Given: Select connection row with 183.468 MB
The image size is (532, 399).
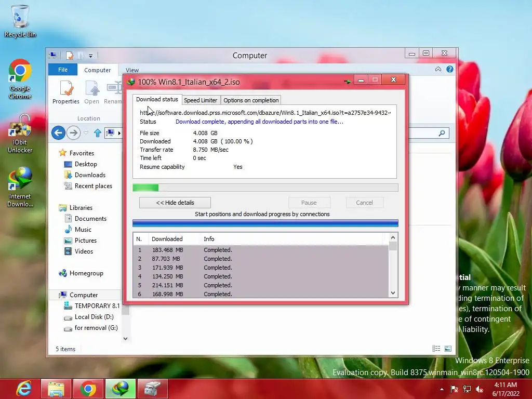Looking at the screenshot, I should [x=261, y=250].
